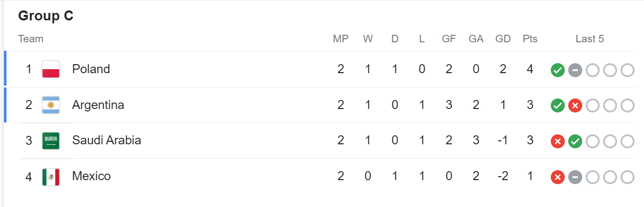Viewport: 644px width, 207px height.
Task: Open the Mexico team link
Action: click(91, 176)
